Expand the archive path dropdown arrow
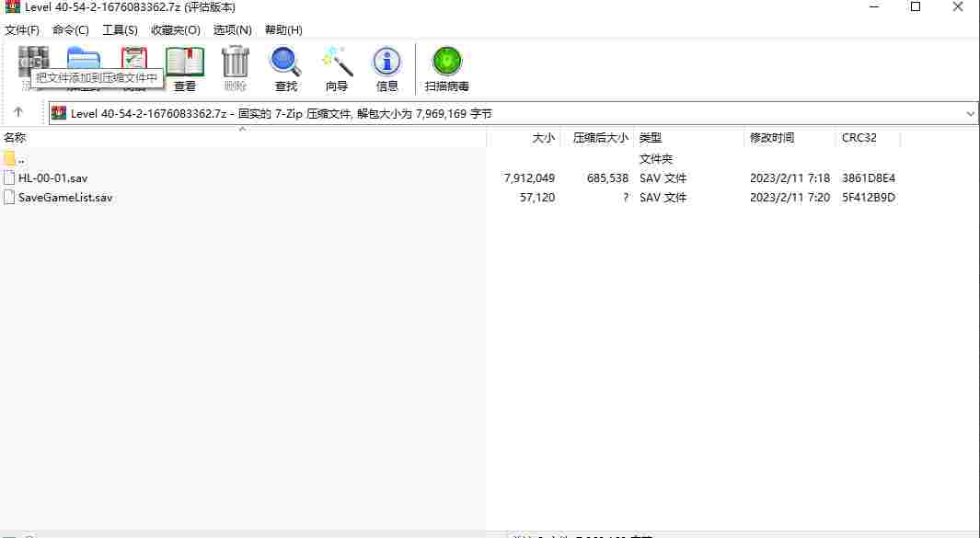Viewport: 980px width, 538px height. click(970, 114)
